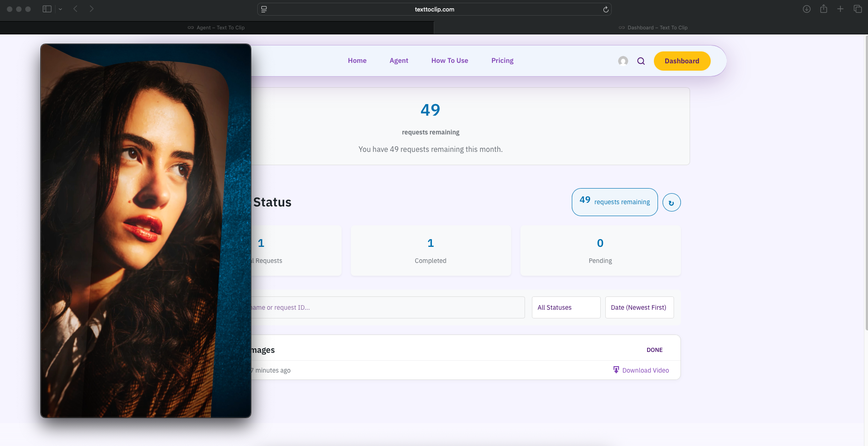The width and height of the screenshot is (868, 446).
Task: Click the user profile avatar icon
Action: click(x=623, y=61)
